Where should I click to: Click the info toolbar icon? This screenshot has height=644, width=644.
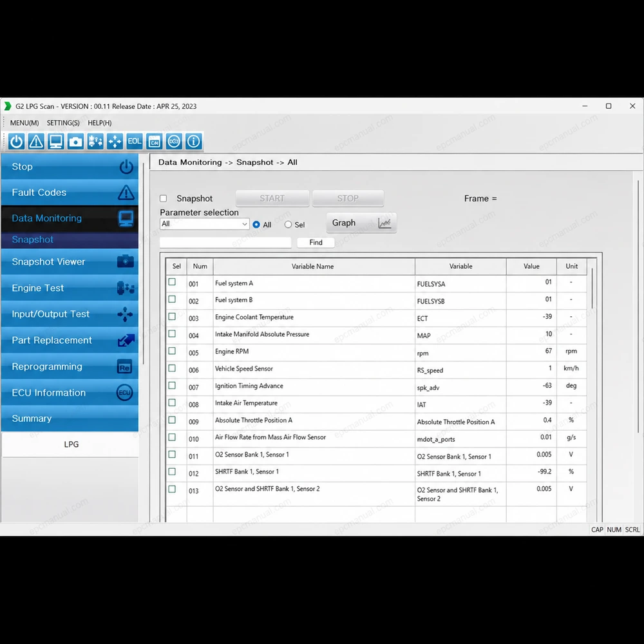coord(194,141)
